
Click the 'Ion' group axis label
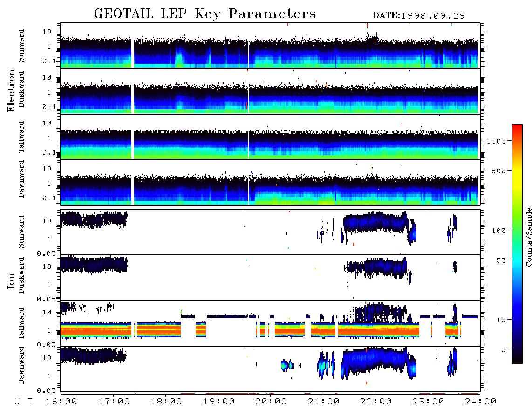(11, 280)
